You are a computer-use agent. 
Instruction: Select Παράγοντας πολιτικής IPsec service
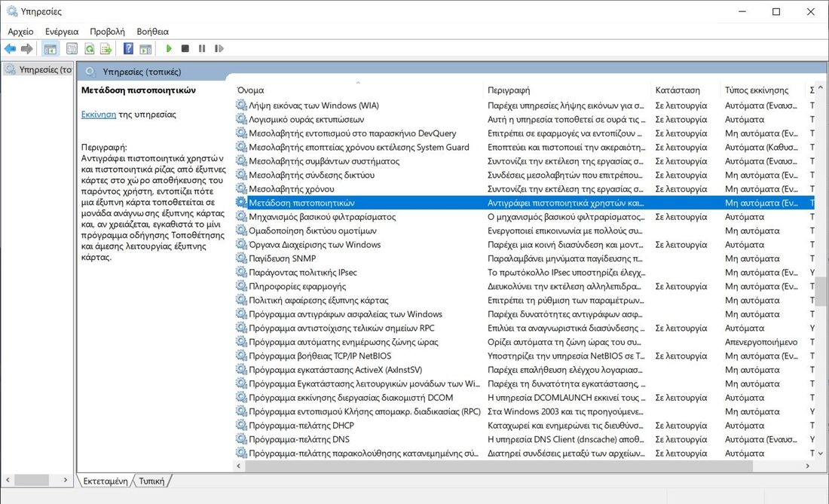(x=303, y=272)
